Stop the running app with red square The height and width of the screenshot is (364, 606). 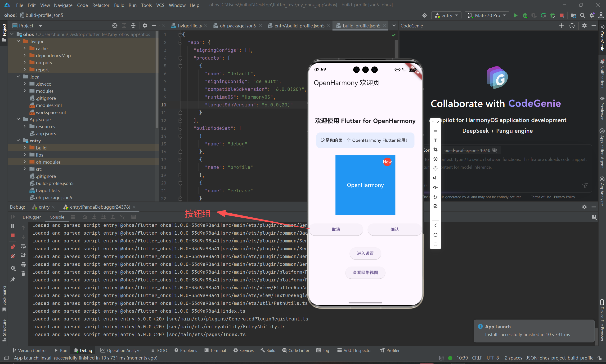pyautogui.click(x=561, y=15)
